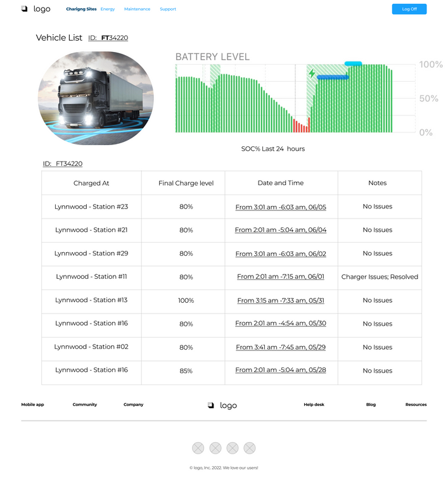
Task: Open the Resources footer link
Action: [416, 405]
